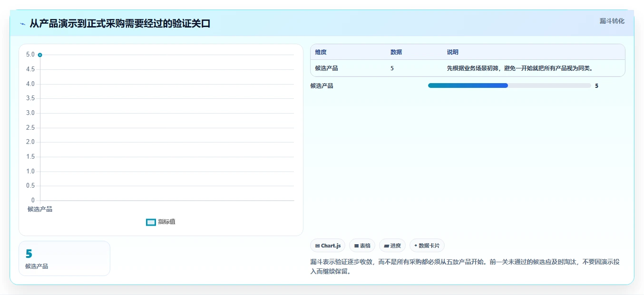Click the 候选产品 x-axis label in chart
Viewport: 644px width, 295px height.
(40, 209)
